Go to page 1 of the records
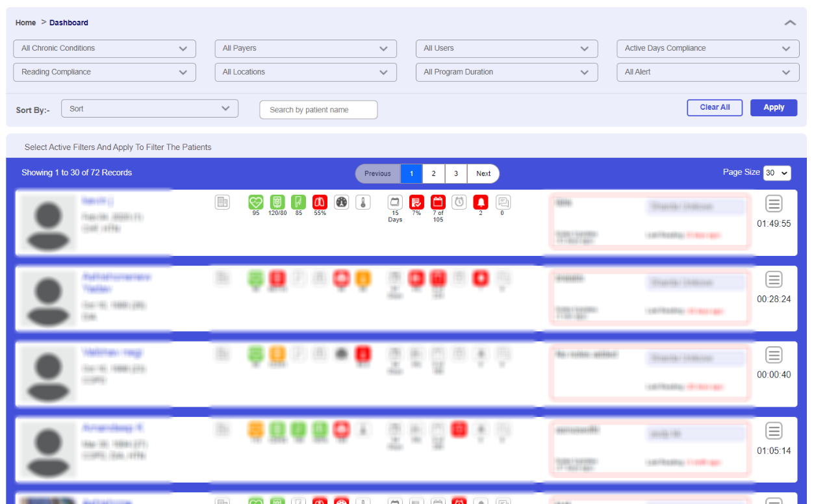Image resolution: width=814 pixels, height=504 pixels. [411, 173]
